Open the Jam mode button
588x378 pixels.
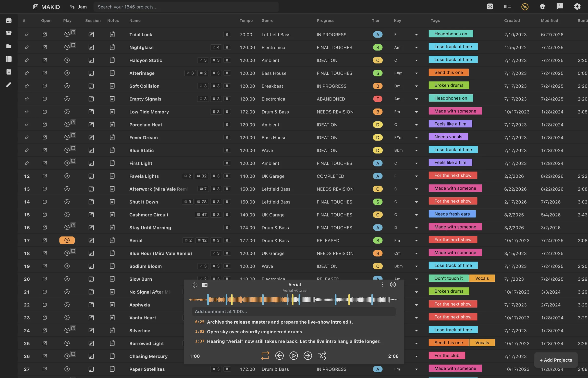pyautogui.click(x=78, y=7)
